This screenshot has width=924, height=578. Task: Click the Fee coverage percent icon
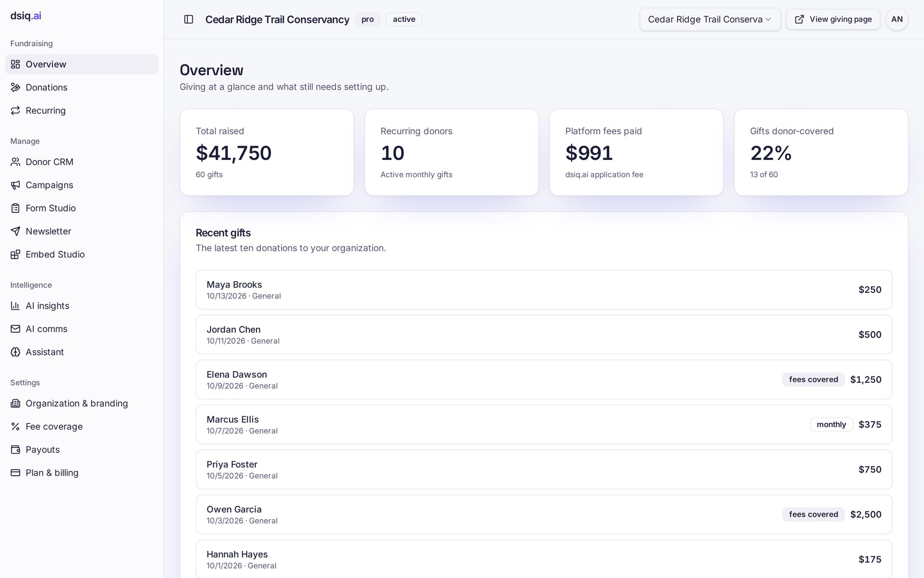[15, 427]
